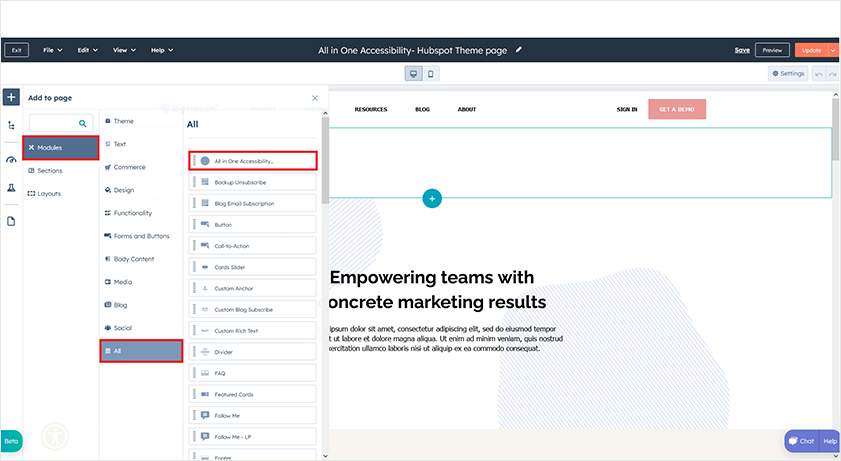Click the undo arrow button
Image resolution: width=841 pixels, height=461 pixels.
[818, 74]
